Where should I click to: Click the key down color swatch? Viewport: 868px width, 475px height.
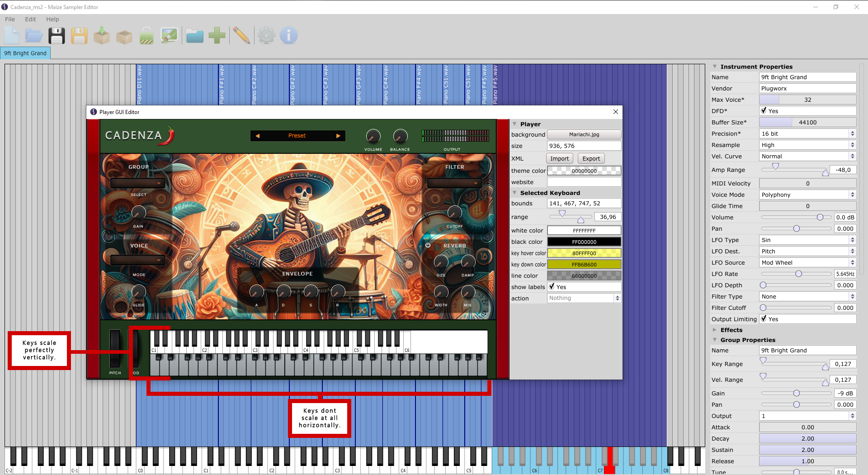[x=584, y=265]
